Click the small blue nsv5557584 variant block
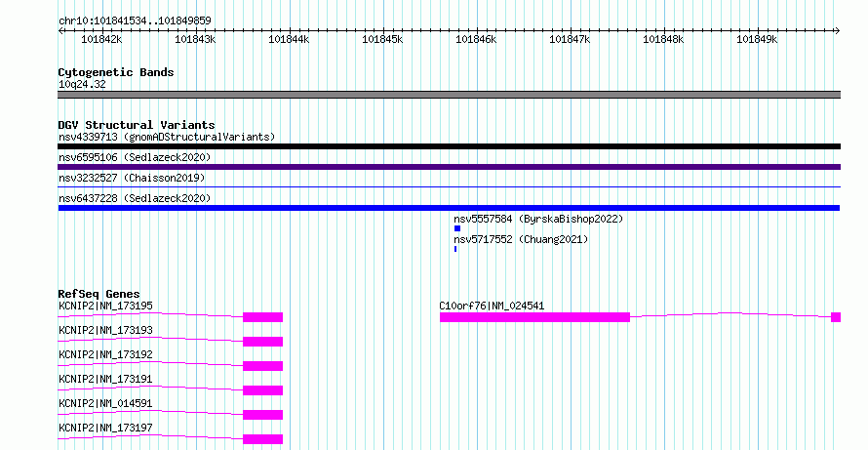Screen dimensions: 868x450 [x=457, y=228]
